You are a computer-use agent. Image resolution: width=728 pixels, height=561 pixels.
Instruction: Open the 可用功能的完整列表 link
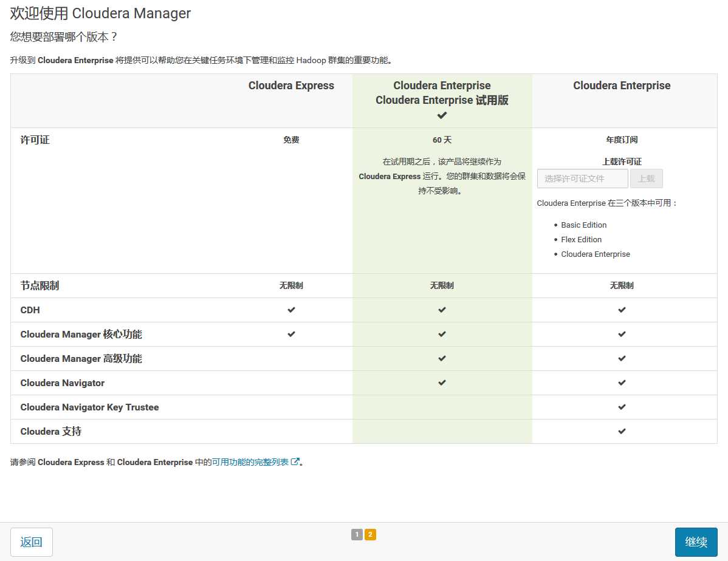(250, 462)
